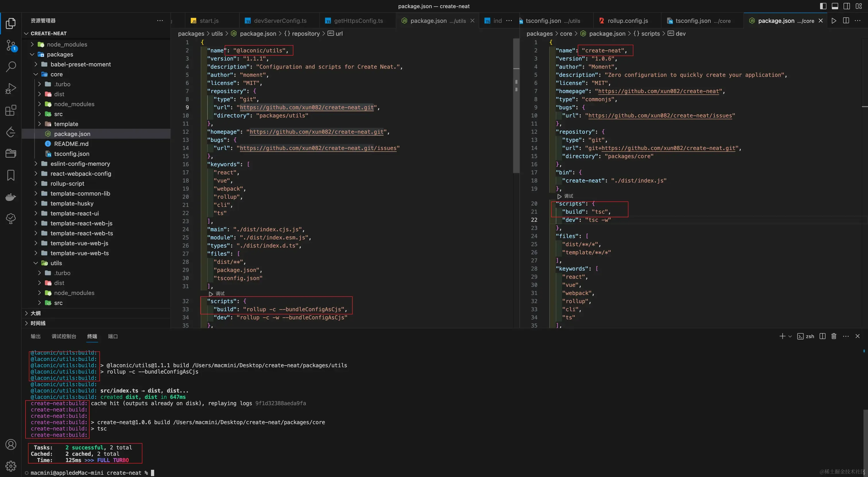Open the Docker view in the activity bar
The height and width of the screenshot is (477, 868).
(11, 197)
